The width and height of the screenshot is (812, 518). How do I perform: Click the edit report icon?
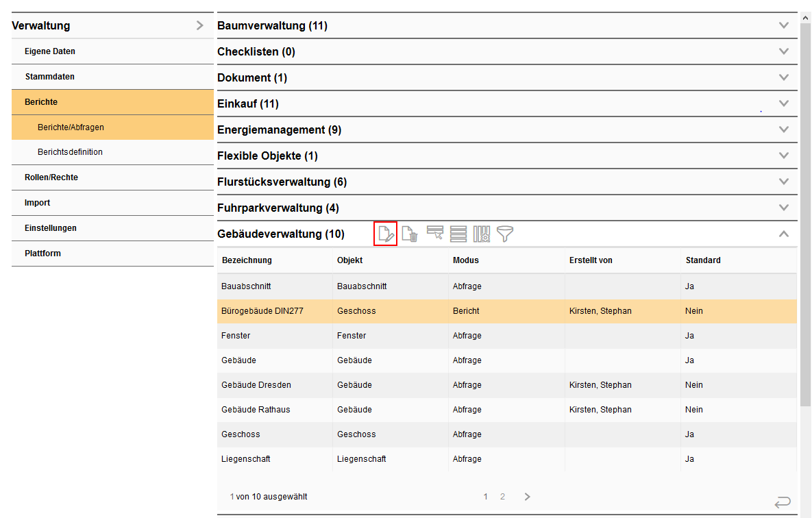pos(386,234)
